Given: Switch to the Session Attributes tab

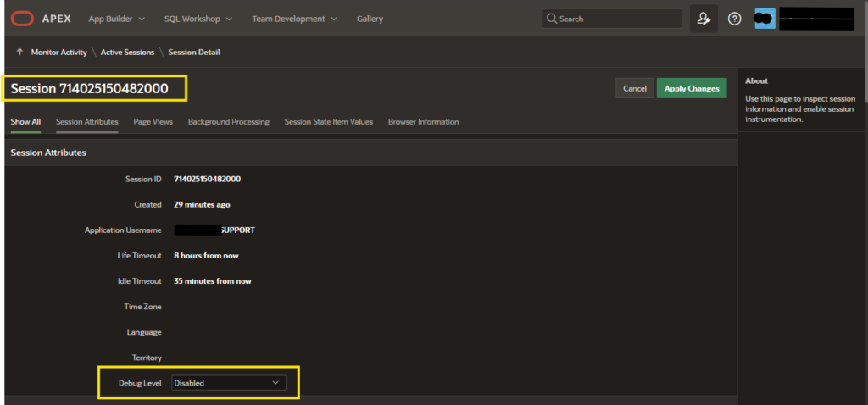Looking at the screenshot, I should (87, 122).
